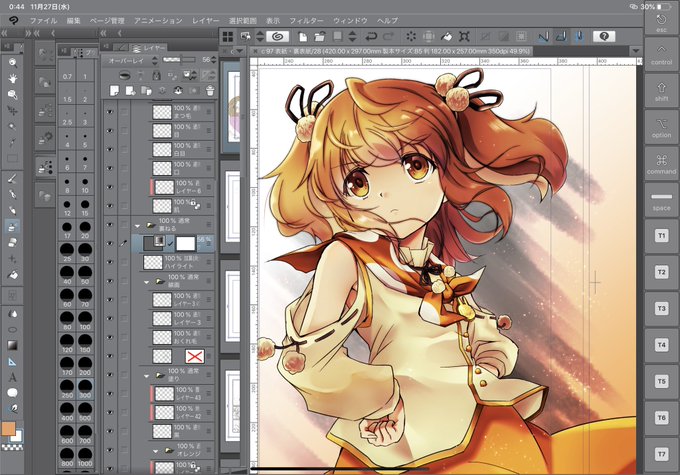Select the Gradient tool
680x475 pixels.
[x=13, y=345]
